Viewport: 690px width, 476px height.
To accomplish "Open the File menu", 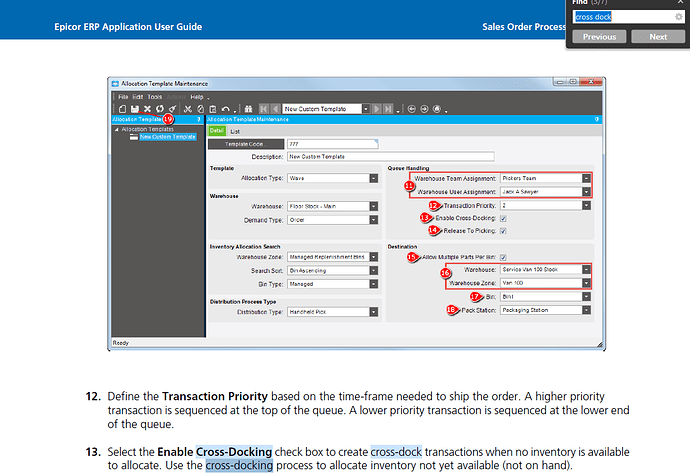I will coord(123,97).
